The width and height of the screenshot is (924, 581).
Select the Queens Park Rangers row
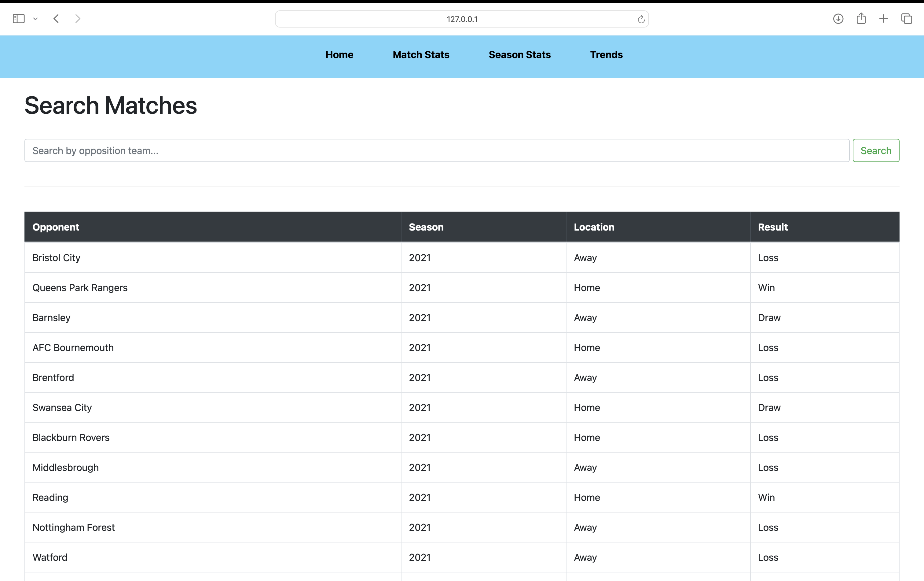(80, 288)
